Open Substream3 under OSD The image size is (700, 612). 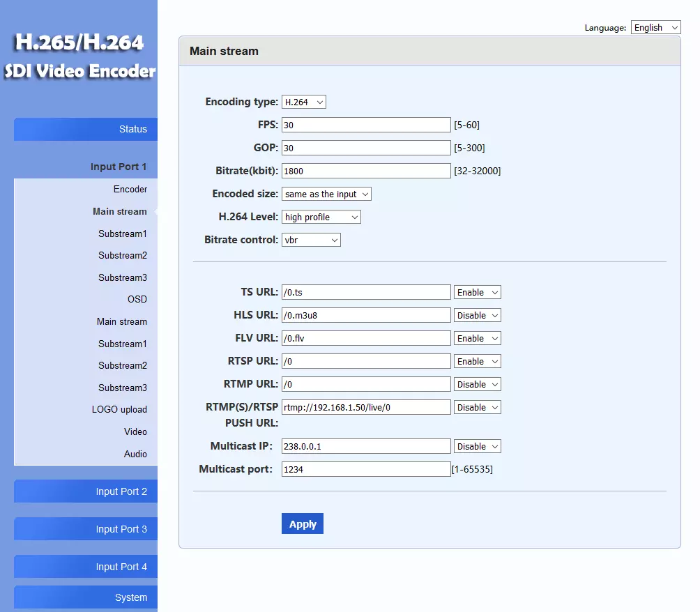[122, 388]
